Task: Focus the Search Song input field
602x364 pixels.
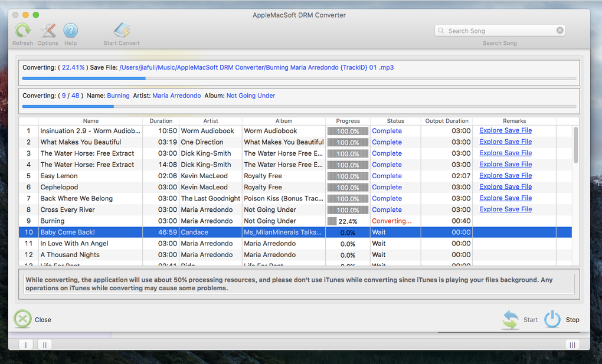Action: pos(500,30)
